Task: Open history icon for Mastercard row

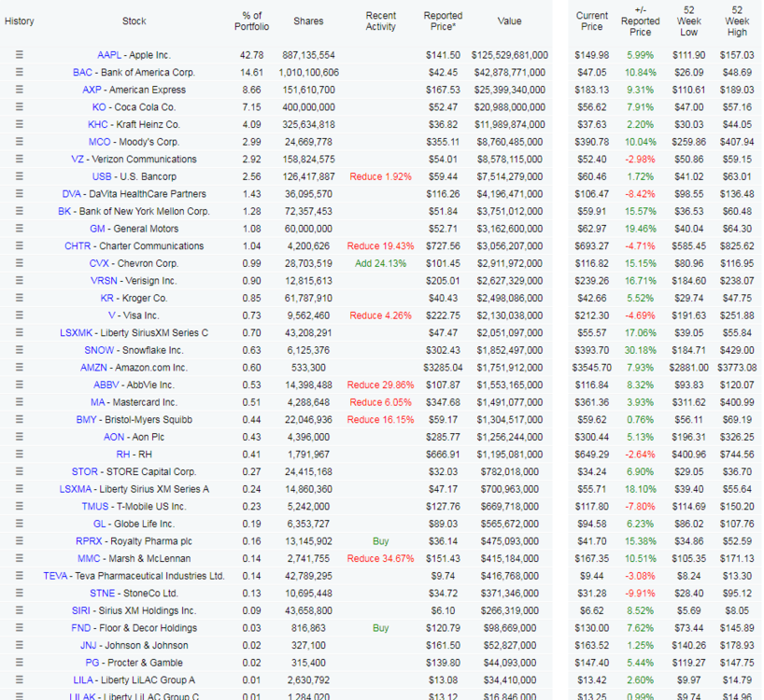Action: (20, 402)
